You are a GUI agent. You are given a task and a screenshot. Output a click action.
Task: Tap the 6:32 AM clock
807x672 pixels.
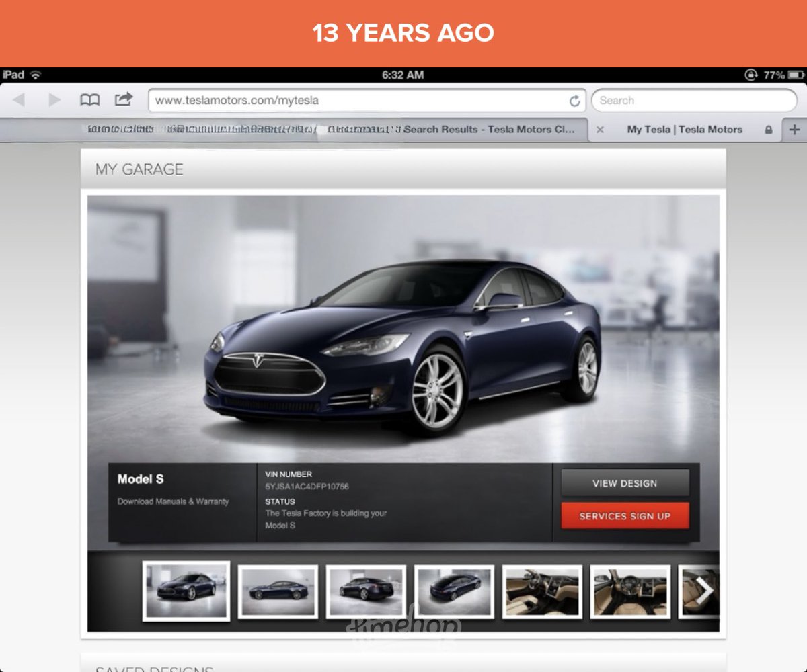coord(403,75)
